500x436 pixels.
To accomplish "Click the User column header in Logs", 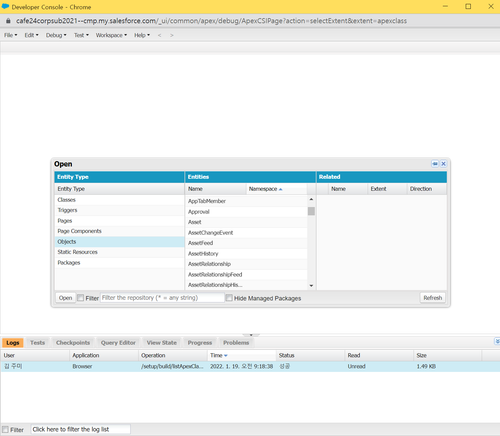I will [35, 356].
